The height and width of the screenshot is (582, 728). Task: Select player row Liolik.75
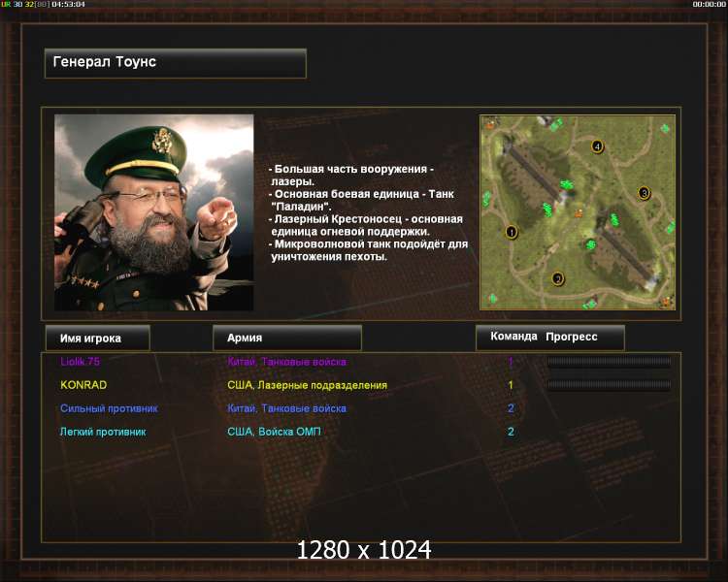tap(361, 362)
